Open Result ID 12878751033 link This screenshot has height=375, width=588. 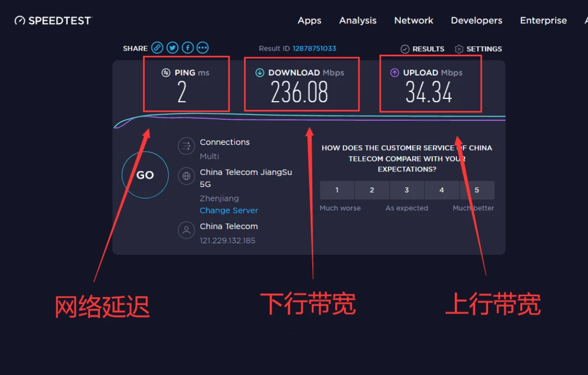(314, 48)
